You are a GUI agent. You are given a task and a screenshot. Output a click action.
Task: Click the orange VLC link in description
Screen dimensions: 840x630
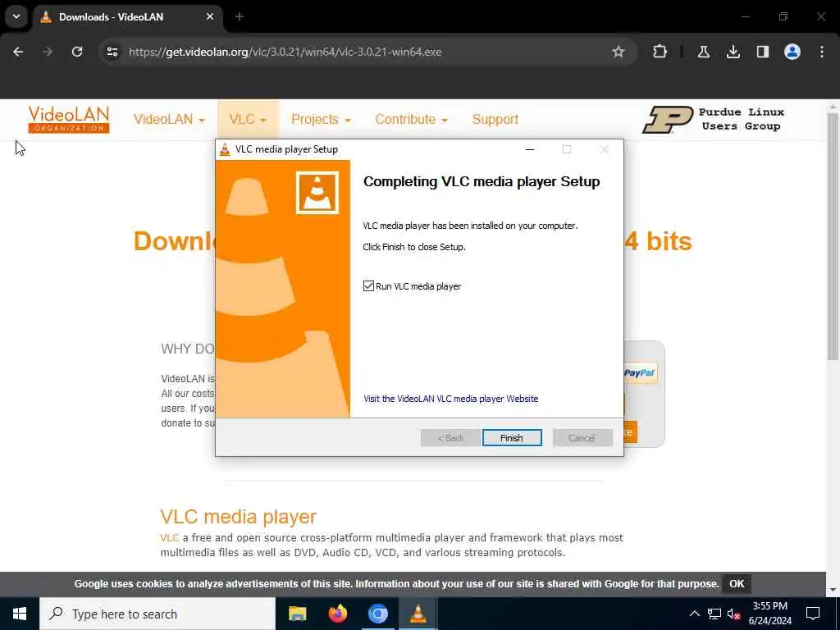(x=169, y=537)
